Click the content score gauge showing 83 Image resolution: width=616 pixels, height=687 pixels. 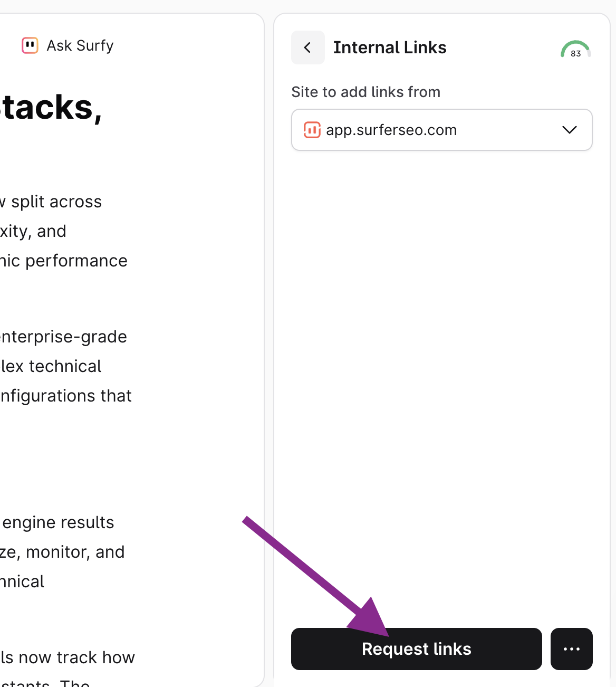click(x=575, y=50)
